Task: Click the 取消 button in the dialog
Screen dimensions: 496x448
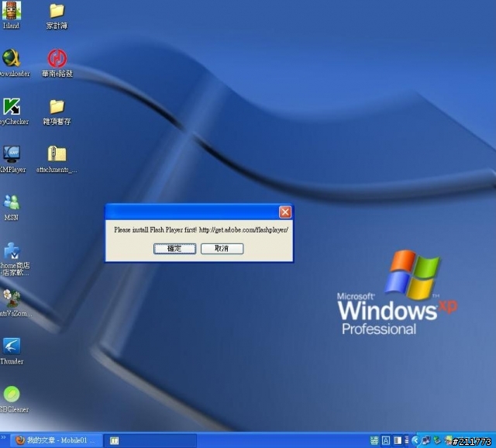Action: point(222,249)
